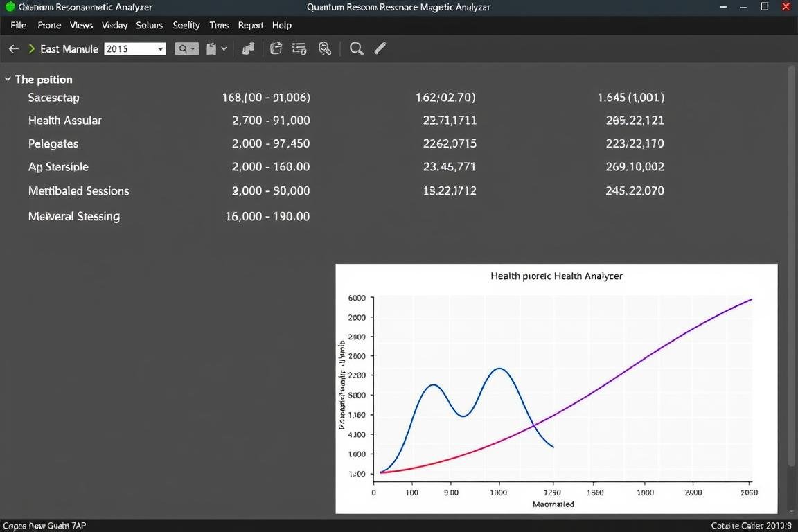Click the vertical scrollbar on the right

coord(792,263)
